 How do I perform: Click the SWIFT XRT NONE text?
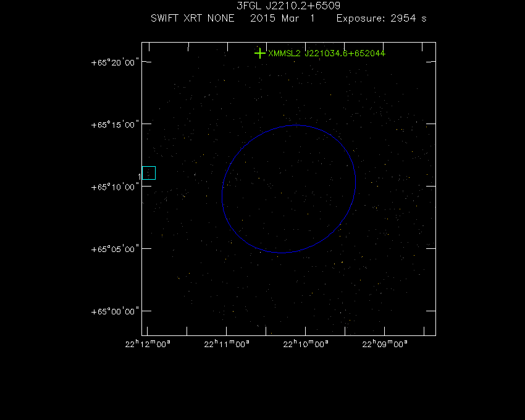(193, 18)
